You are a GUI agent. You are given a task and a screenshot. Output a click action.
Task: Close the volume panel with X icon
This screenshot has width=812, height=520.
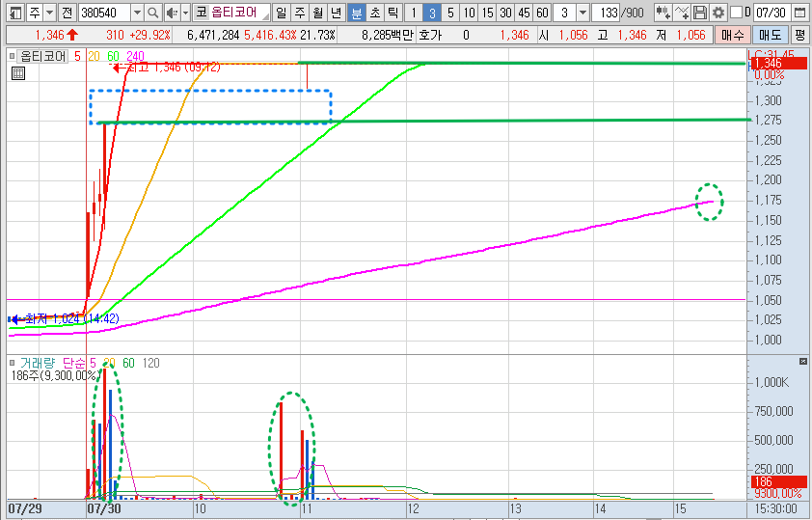[802, 361]
